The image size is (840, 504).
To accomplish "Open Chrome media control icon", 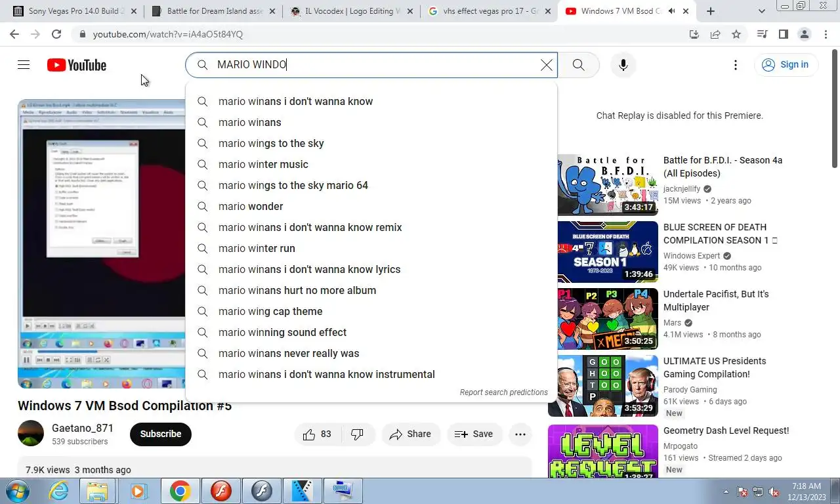I will click(762, 34).
